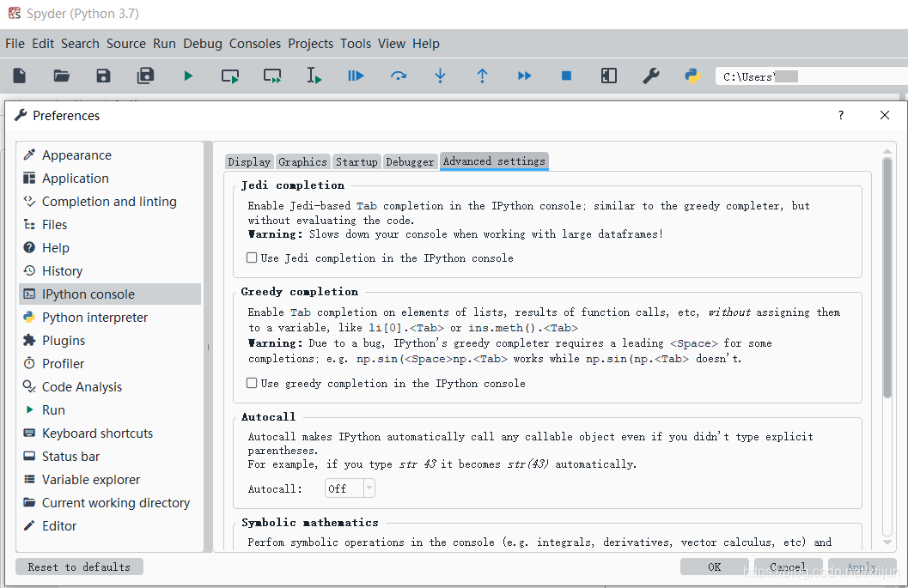Click Step into down-arrow icon
The image size is (908, 588).
point(440,76)
